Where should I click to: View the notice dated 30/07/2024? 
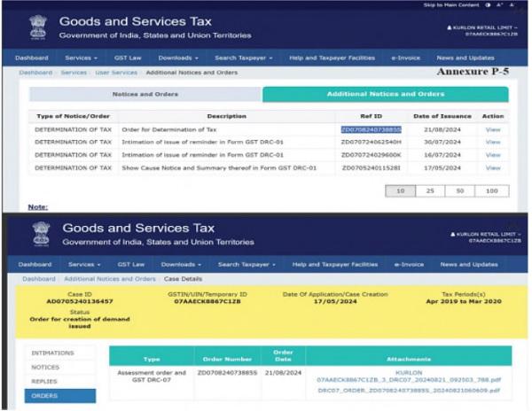[493, 142]
